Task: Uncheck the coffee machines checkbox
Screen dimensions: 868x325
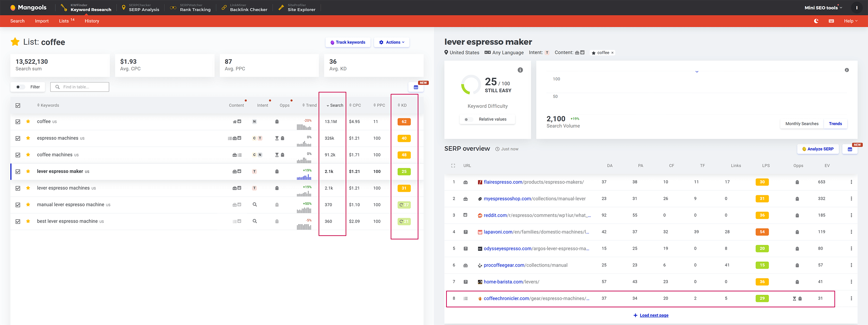Action: (x=18, y=155)
